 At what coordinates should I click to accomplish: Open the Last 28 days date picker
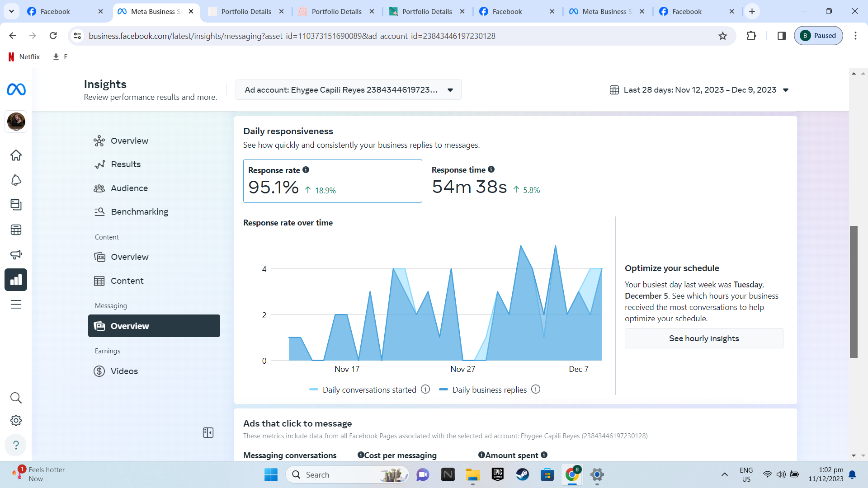[699, 90]
